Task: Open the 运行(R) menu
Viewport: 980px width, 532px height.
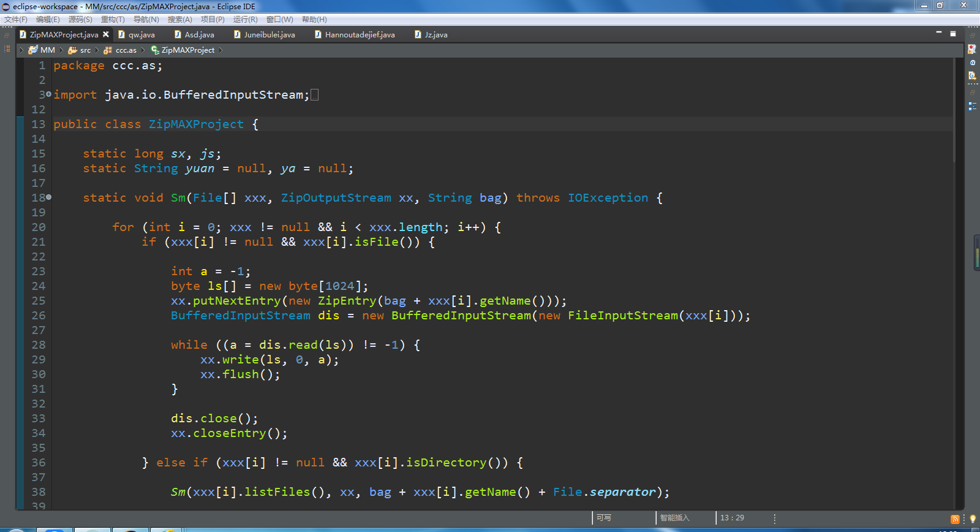Action: coord(245,20)
